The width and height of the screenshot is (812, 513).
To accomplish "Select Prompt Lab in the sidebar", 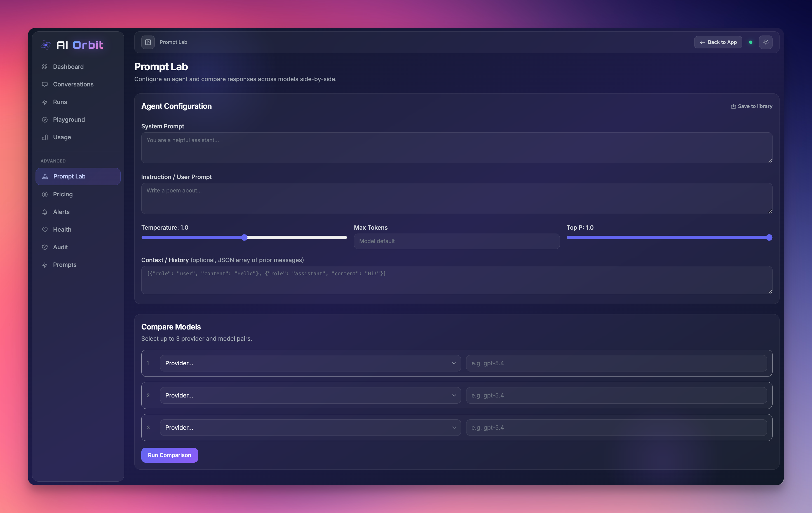I will pos(78,176).
